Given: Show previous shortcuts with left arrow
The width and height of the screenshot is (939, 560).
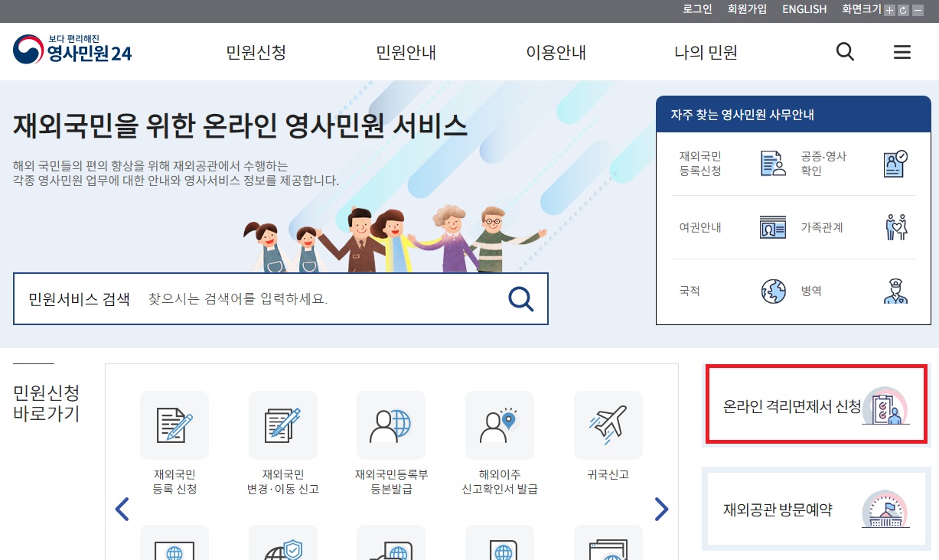Looking at the screenshot, I should (122, 509).
